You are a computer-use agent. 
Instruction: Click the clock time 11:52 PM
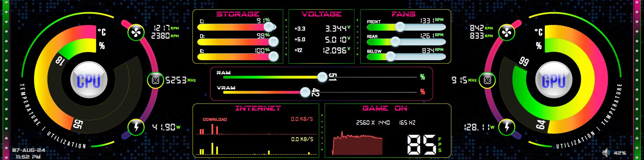point(29,156)
